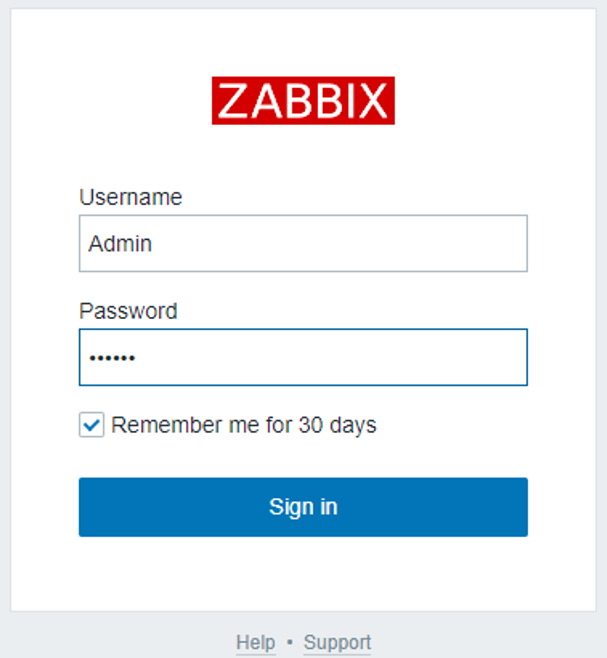Follow the Support footer link
607x658 pixels.
(337, 642)
